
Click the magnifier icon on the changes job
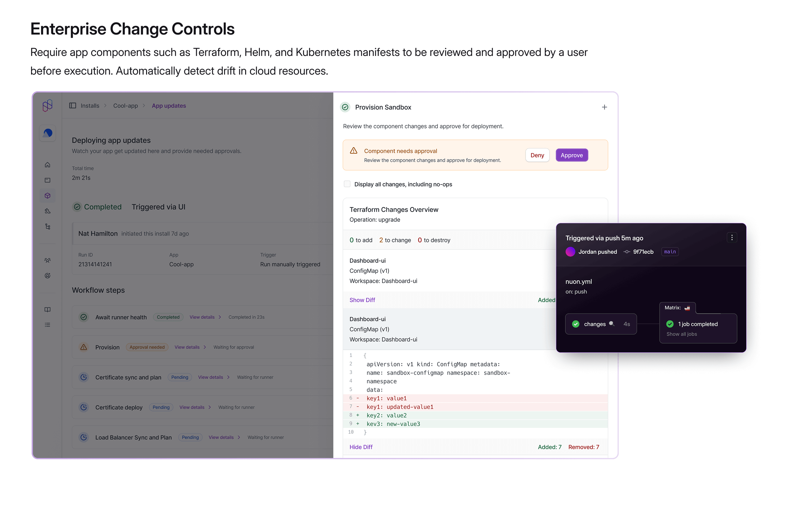611,324
